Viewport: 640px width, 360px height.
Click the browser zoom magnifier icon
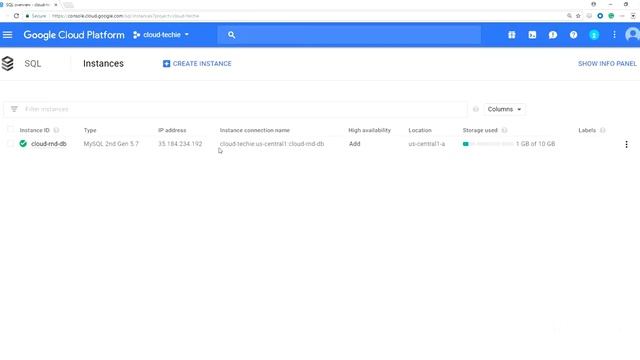click(x=569, y=16)
